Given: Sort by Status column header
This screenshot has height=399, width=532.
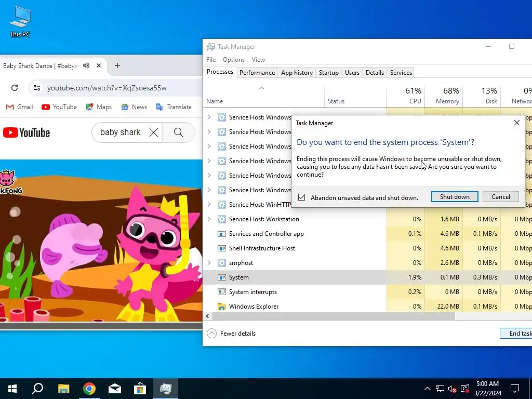Looking at the screenshot, I should (x=355, y=96).
